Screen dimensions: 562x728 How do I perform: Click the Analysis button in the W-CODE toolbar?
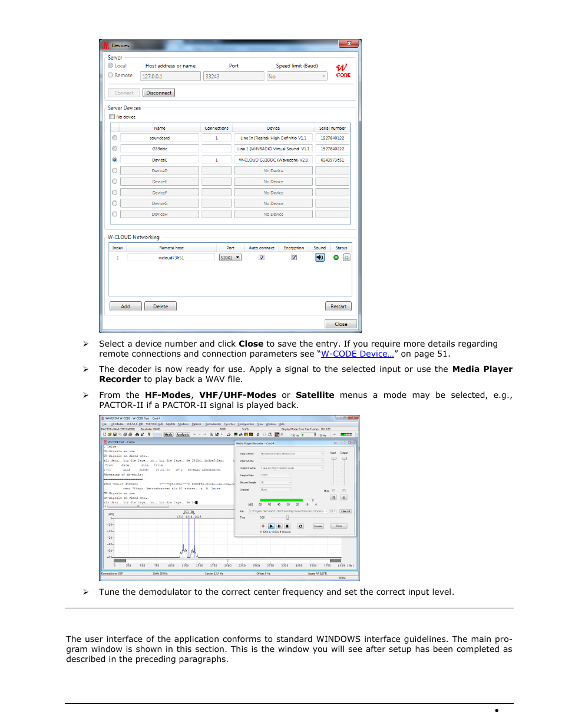183,434
